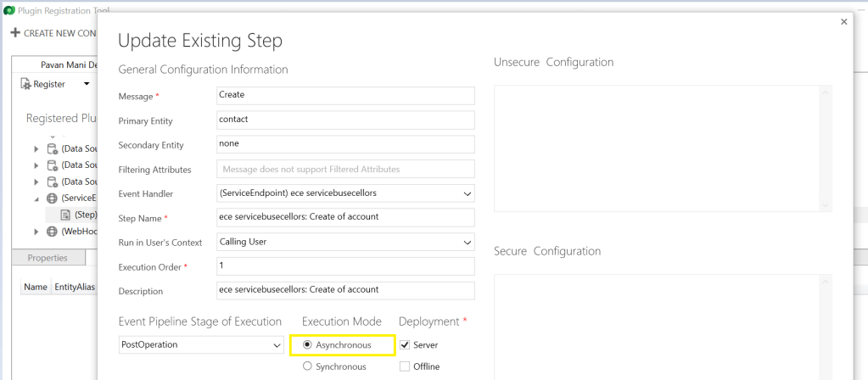
Task: Click the second Data Source database icon
Action: (x=53, y=165)
